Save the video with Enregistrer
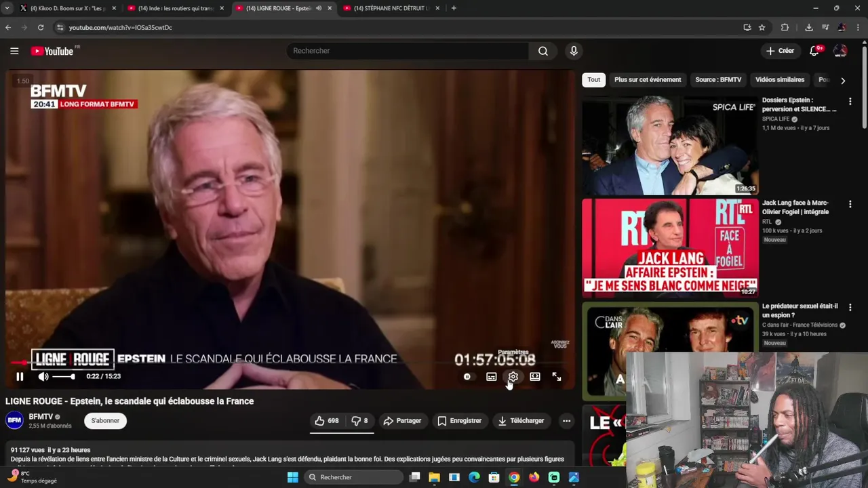868x488 pixels. 459,421
